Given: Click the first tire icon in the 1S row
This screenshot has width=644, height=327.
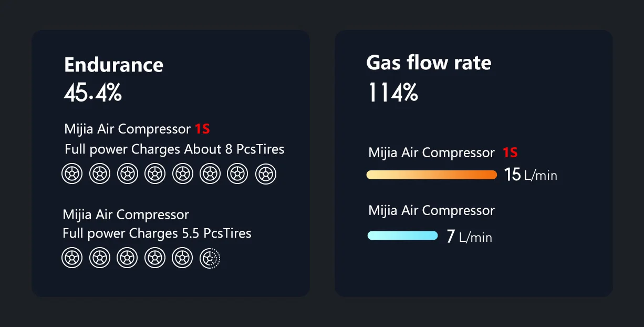Looking at the screenshot, I should pyautogui.click(x=72, y=173).
